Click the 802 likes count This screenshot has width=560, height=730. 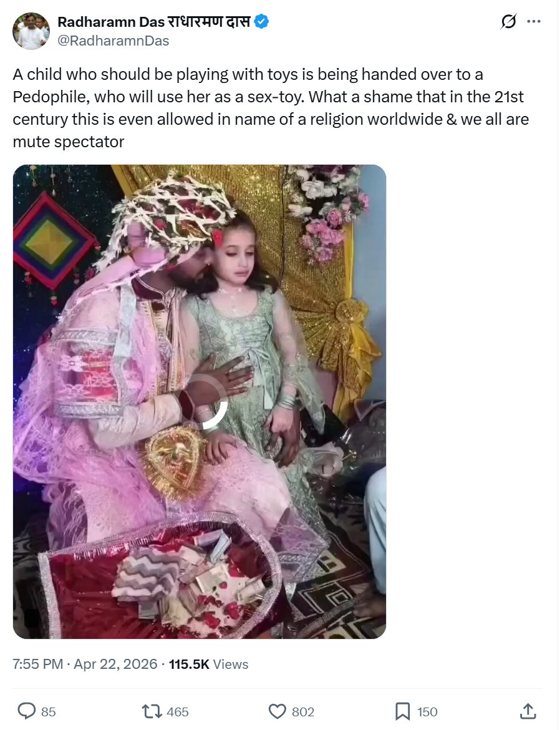pos(303,712)
